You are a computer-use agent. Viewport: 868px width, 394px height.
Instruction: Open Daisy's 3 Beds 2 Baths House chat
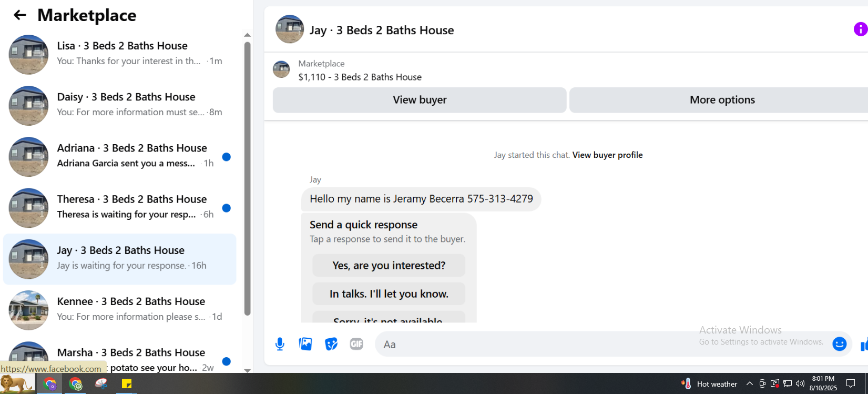point(120,105)
